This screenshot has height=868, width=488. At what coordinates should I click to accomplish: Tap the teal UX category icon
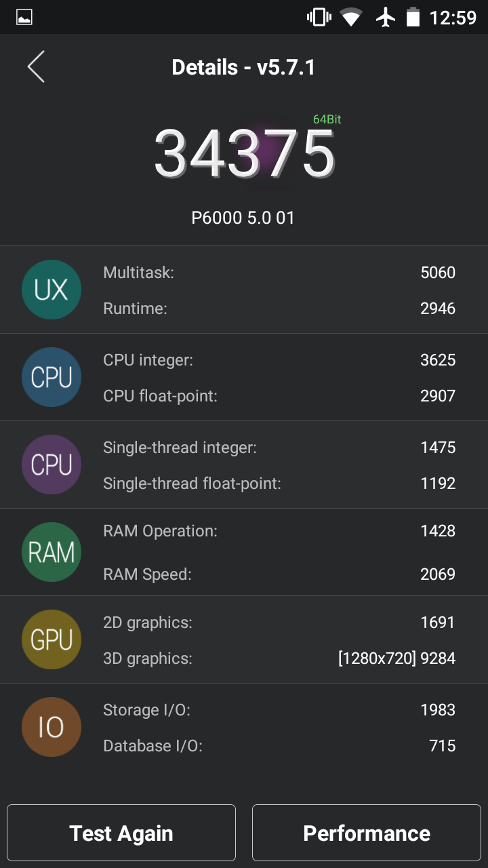52,290
